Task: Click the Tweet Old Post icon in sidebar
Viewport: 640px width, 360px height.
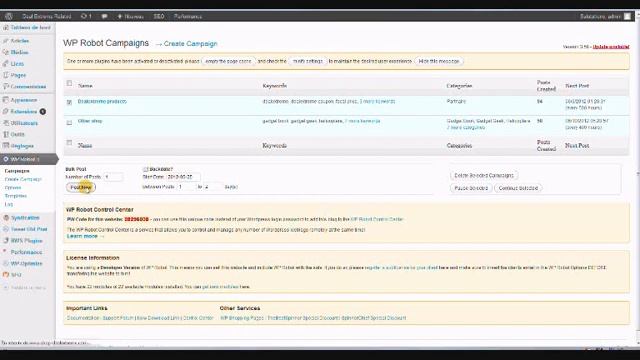Action: [6, 229]
